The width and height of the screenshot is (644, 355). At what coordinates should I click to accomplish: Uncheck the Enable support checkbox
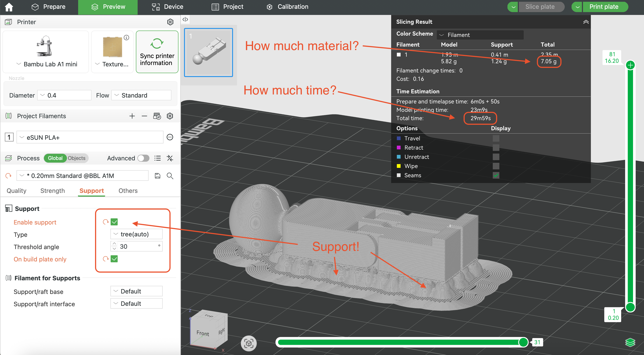click(x=114, y=222)
